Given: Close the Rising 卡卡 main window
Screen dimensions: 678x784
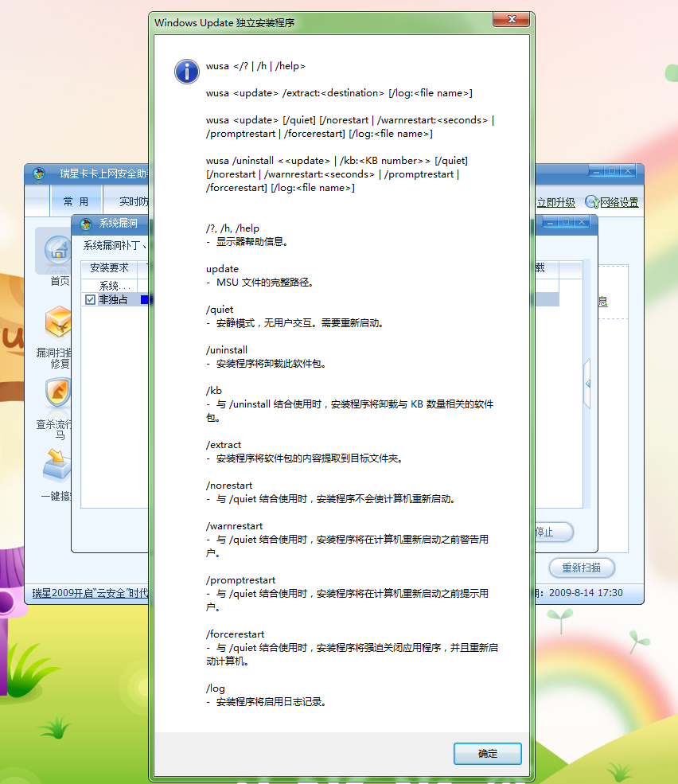Looking at the screenshot, I should click(628, 171).
